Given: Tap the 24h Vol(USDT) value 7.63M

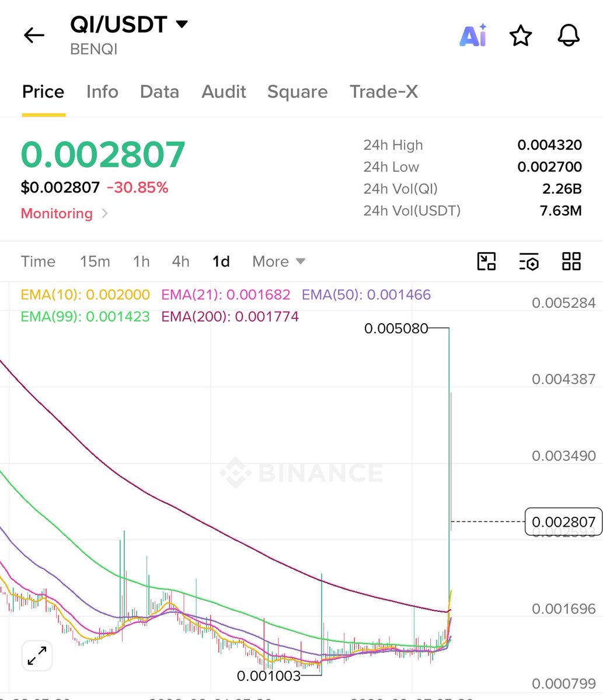Looking at the screenshot, I should pyautogui.click(x=561, y=211).
